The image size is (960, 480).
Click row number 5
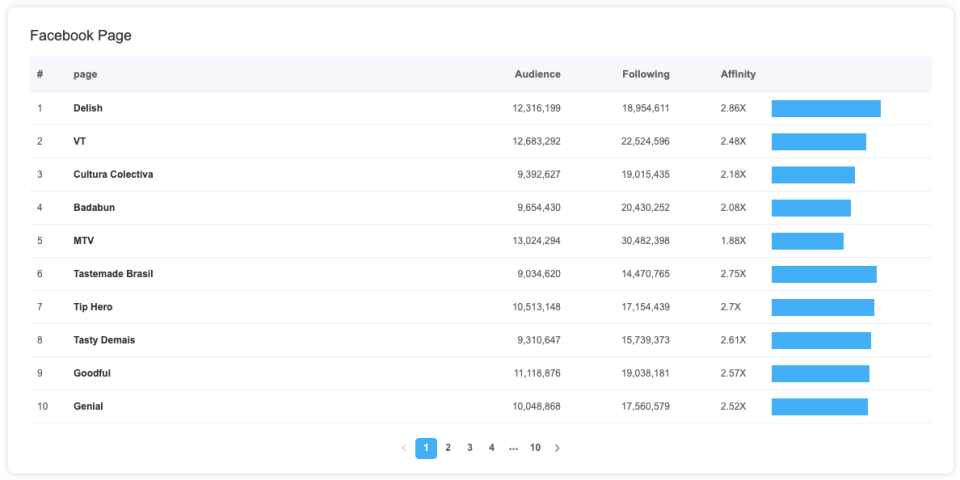pos(40,241)
